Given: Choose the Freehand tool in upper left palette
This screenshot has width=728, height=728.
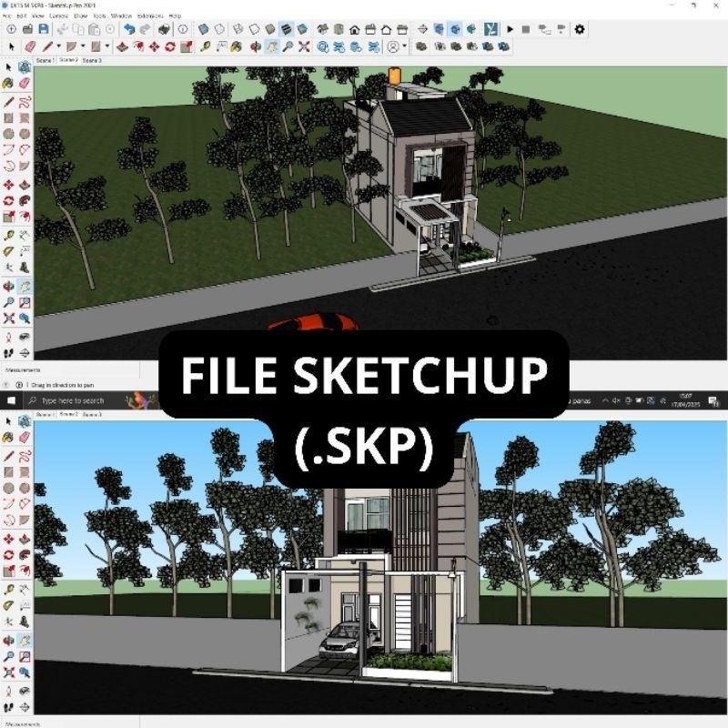Looking at the screenshot, I should click(x=25, y=102).
